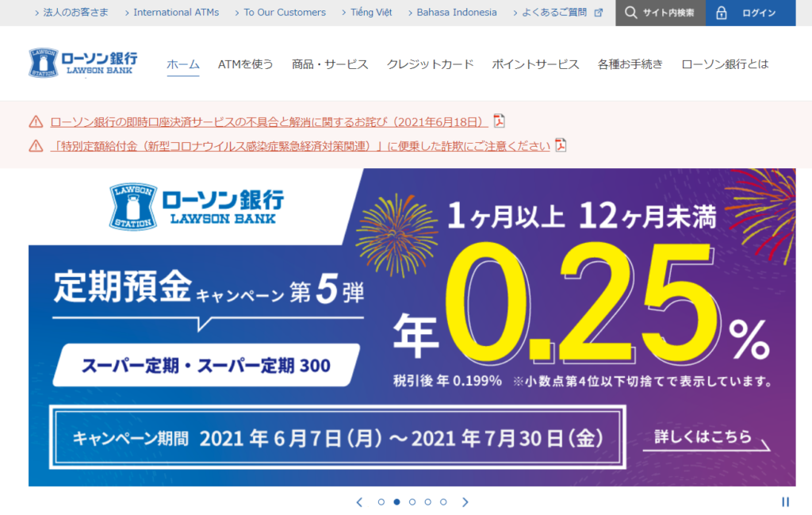
Task: Select the fifth carousel dot
Action: point(443,502)
